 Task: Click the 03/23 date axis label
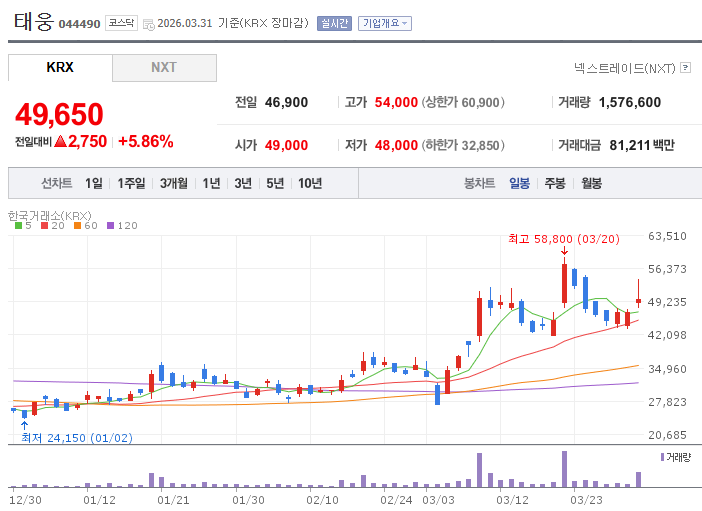(x=586, y=500)
